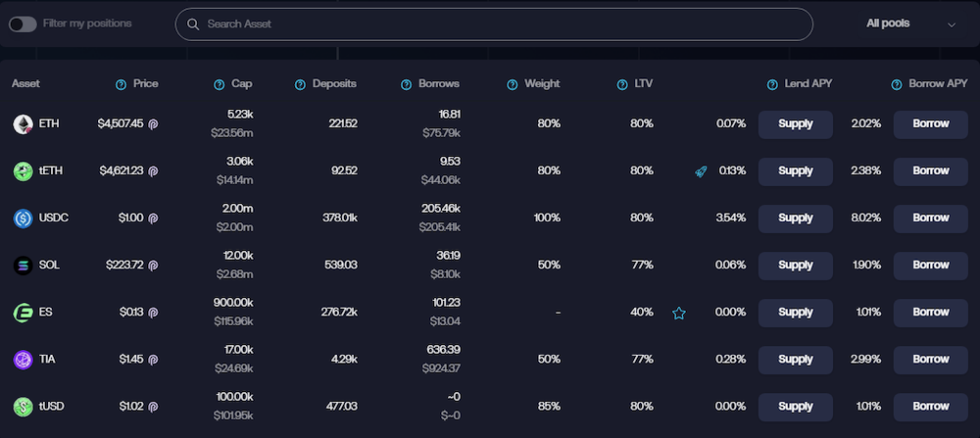
Task: Supply USDC using its Supply button
Action: tap(796, 219)
